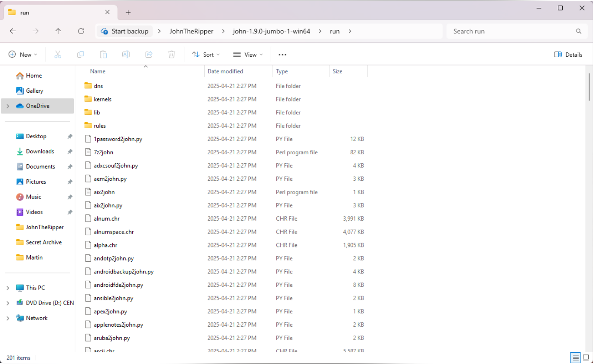Click the Share icon in toolbar
Screen dimensions: 593x364
(x=149, y=55)
